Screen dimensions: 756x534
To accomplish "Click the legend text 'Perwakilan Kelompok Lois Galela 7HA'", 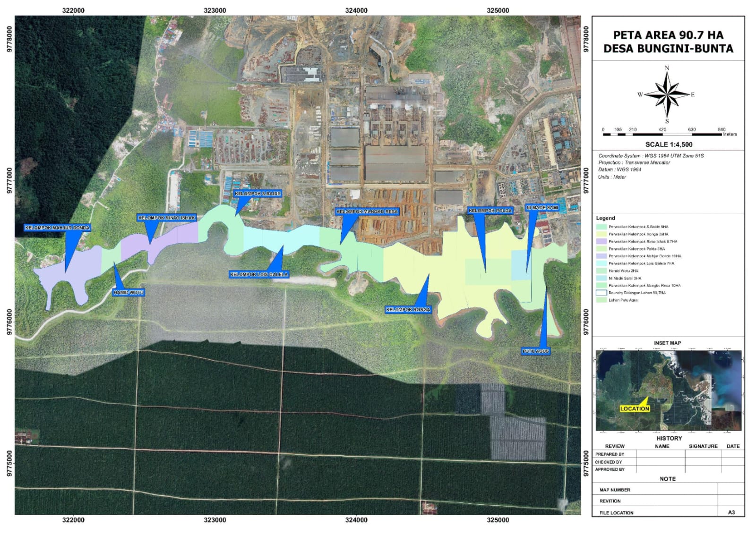I will point(641,263).
